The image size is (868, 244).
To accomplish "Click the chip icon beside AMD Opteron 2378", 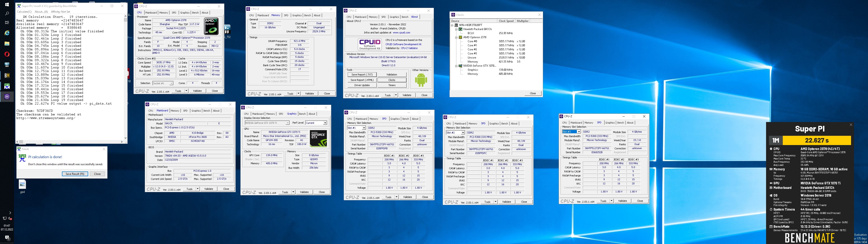I will 461,38.
